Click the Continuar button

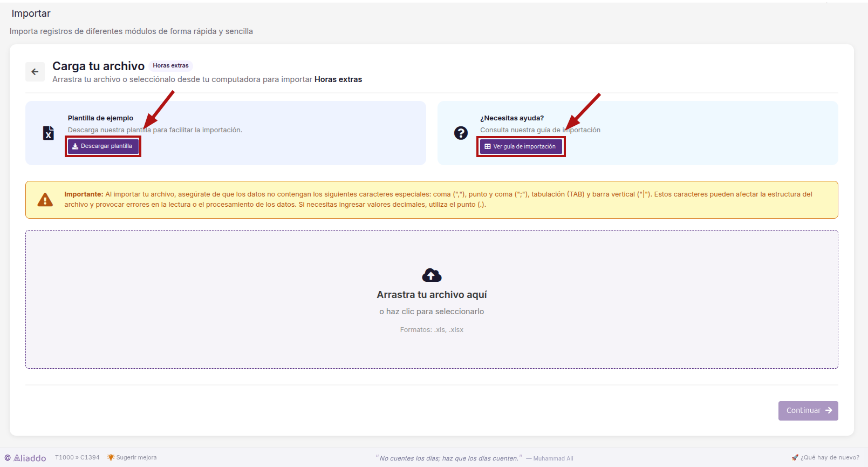pos(808,411)
